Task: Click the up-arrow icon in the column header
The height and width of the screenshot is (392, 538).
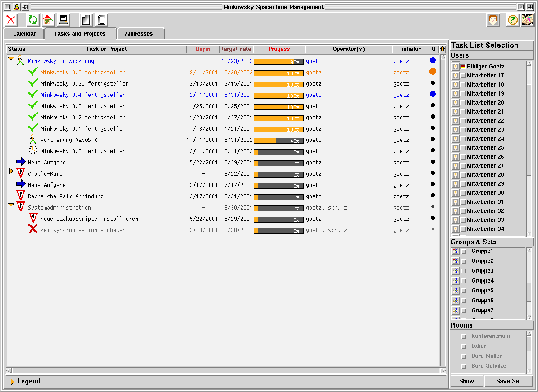Action: (442, 49)
